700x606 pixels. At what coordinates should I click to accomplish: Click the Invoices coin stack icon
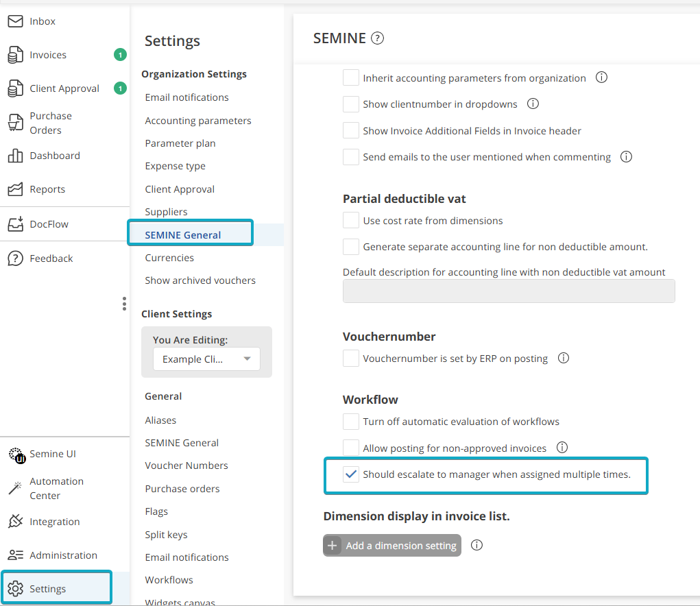pos(15,55)
